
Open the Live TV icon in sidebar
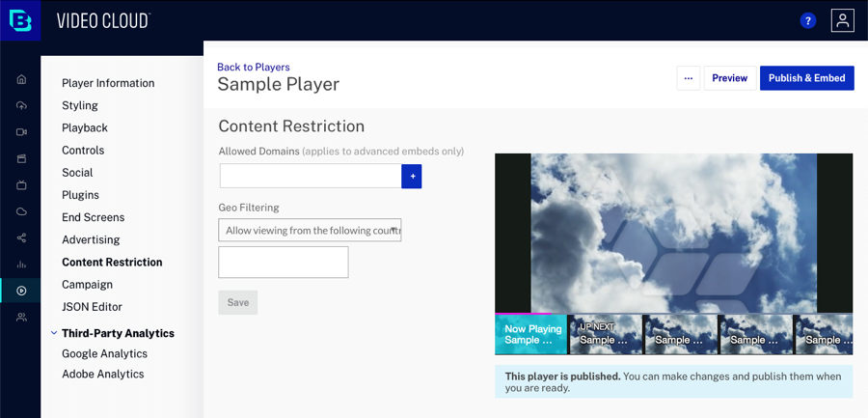(x=21, y=185)
